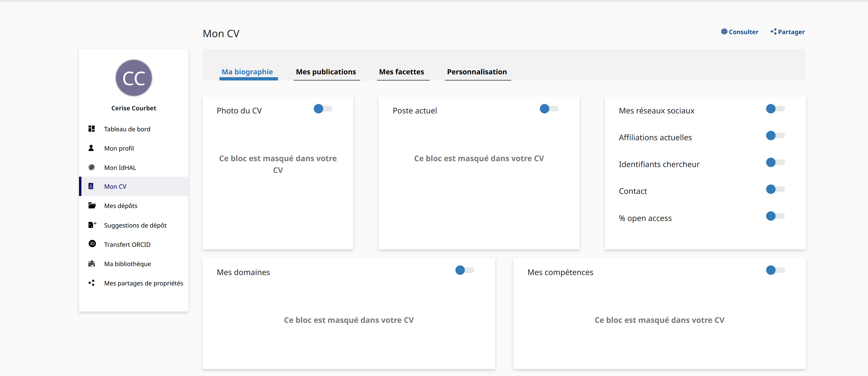This screenshot has width=868, height=376.
Task: Select Mon CV in sidebar
Action: 134,186
